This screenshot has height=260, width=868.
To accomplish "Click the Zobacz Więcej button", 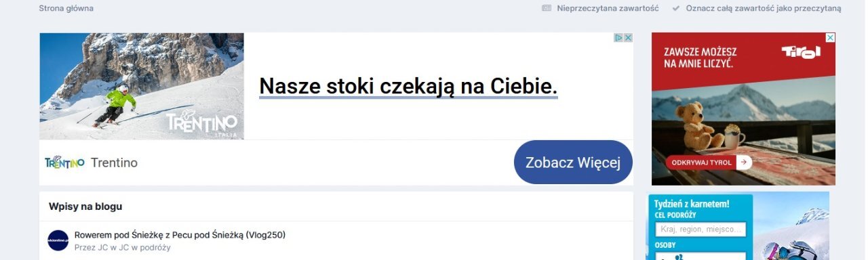I will (x=573, y=162).
